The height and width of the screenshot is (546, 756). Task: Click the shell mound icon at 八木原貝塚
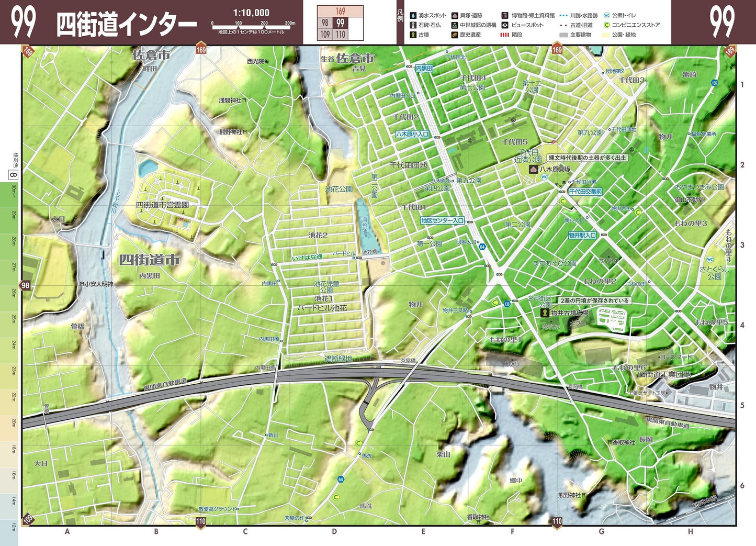533,170
